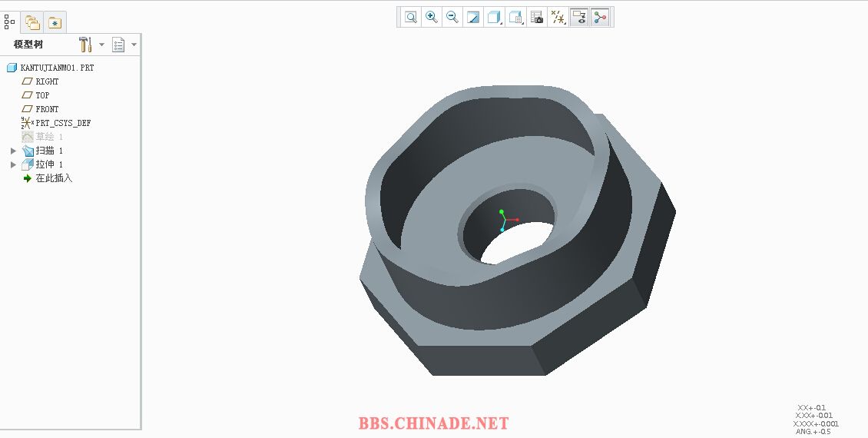Click the Zoom Out magnifier icon
Image resolution: width=868 pixels, height=438 pixels.
pyautogui.click(x=452, y=17)
